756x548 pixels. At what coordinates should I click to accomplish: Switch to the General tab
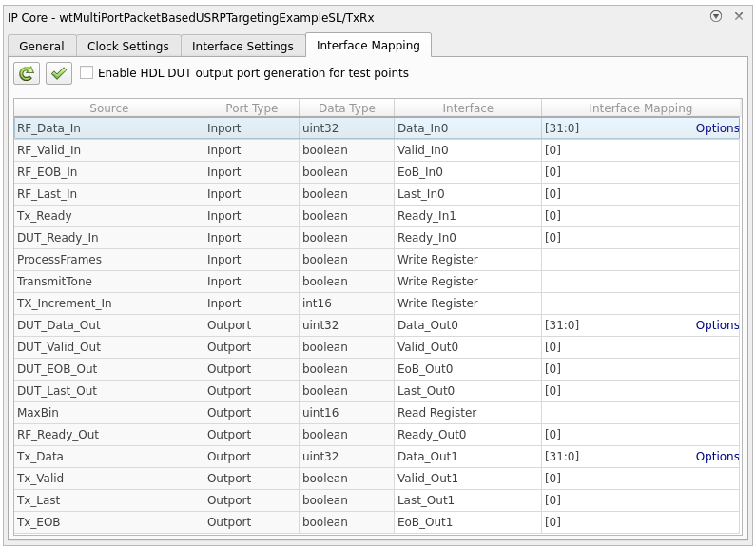[42, 46]
